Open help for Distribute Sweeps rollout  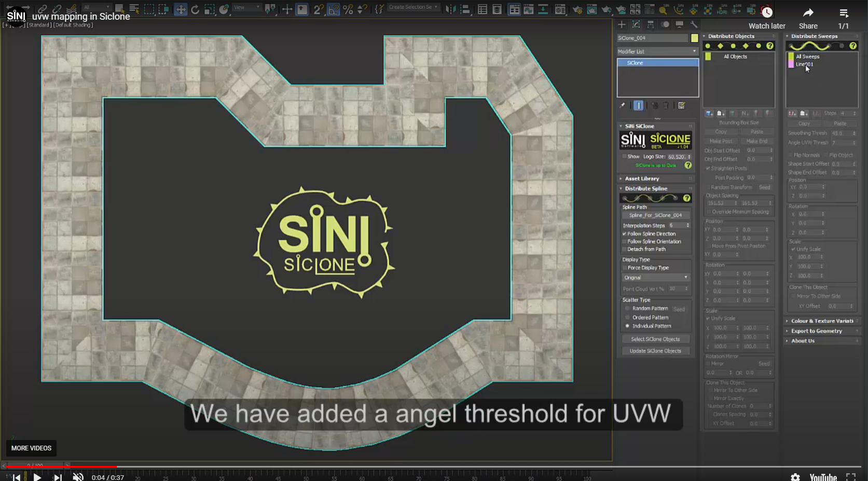[853, 46]
